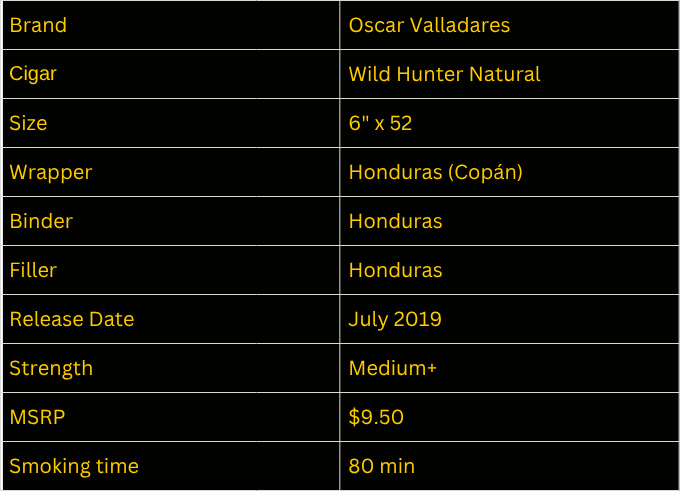
Task: Click the Strength label cell
Action: 171,368
